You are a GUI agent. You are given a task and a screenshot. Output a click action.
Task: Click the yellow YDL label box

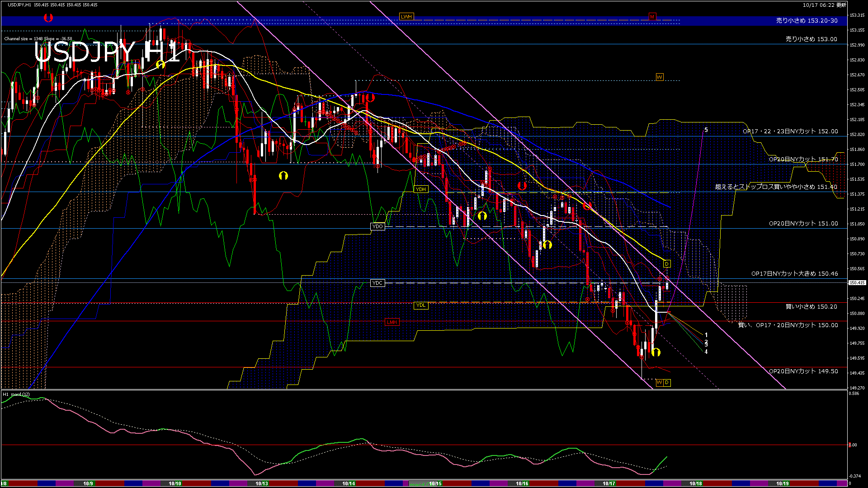421,305
